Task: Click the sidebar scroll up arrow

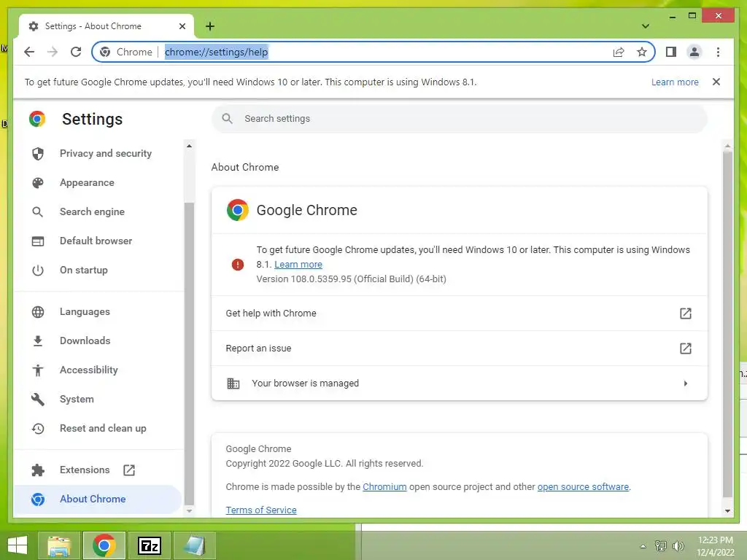Action: coord(189,146)
